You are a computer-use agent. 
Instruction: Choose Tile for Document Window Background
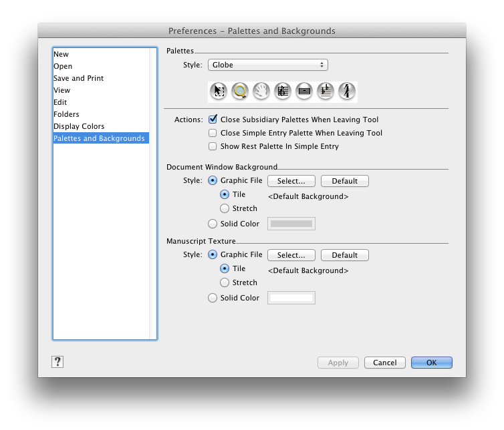225,194
